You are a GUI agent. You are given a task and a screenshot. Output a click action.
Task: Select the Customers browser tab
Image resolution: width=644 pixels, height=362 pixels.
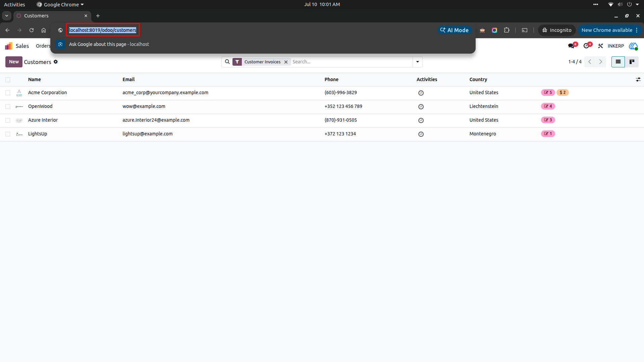(52, 16)
